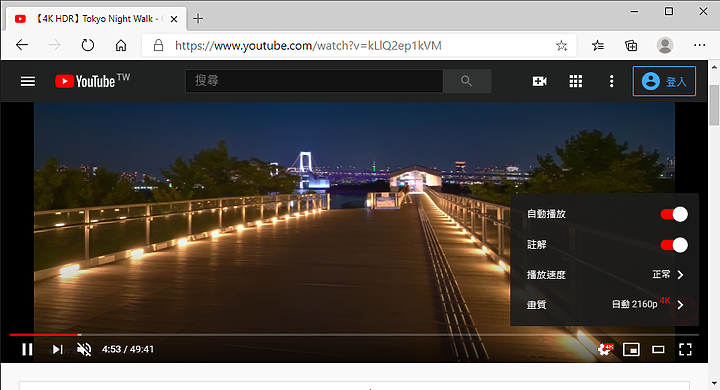The height and width of the screenshot is (390, 720).
Task: Open the create video camera icon
Action: click(540, 81)
